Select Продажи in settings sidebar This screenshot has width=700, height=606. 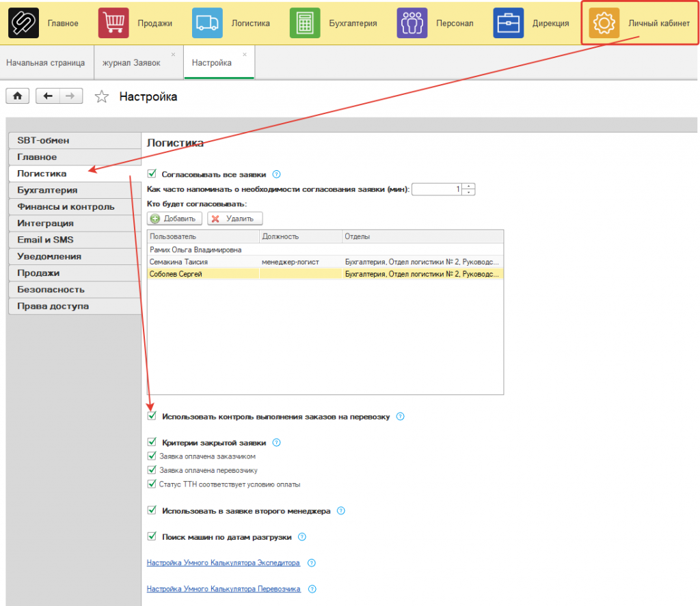[x=75, y=273]
